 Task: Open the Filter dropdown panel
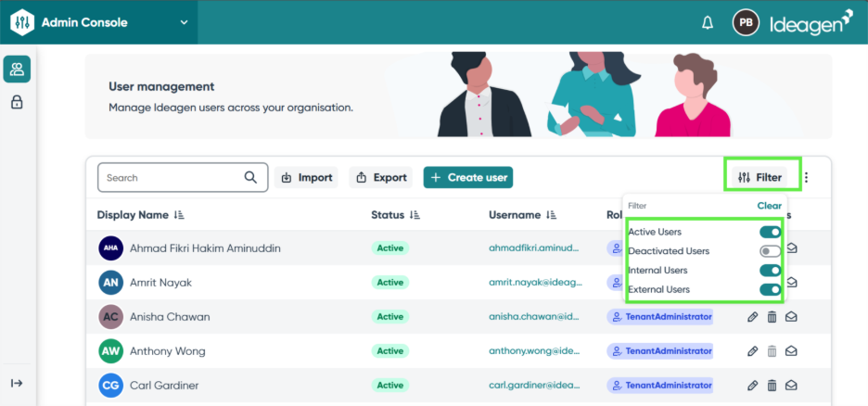coord(760,177)
